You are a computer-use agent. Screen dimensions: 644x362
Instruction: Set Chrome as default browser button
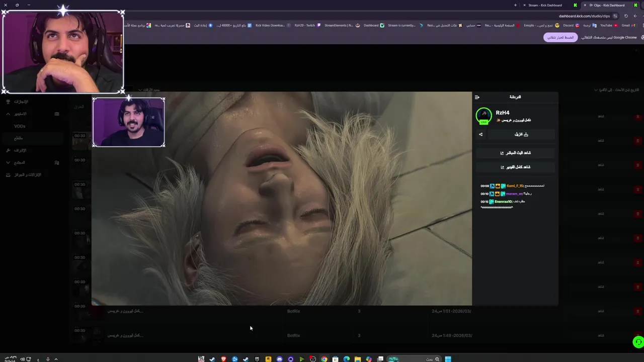[x=560, y=37]
